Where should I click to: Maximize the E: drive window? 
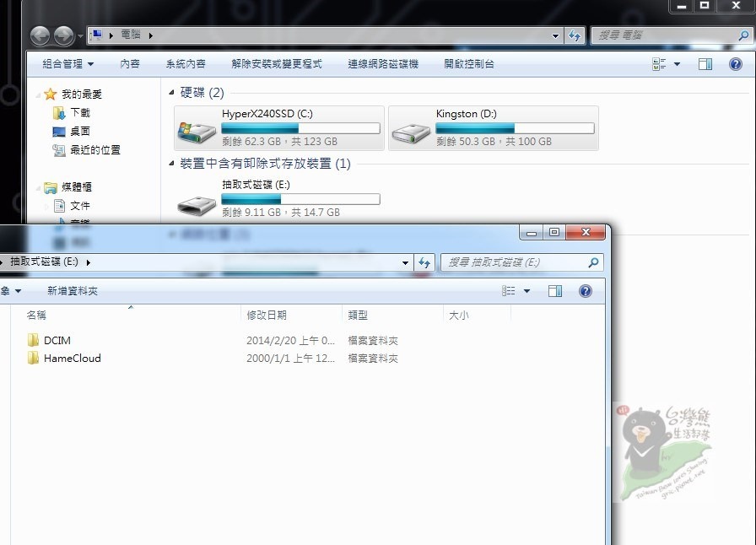point(554,233)
